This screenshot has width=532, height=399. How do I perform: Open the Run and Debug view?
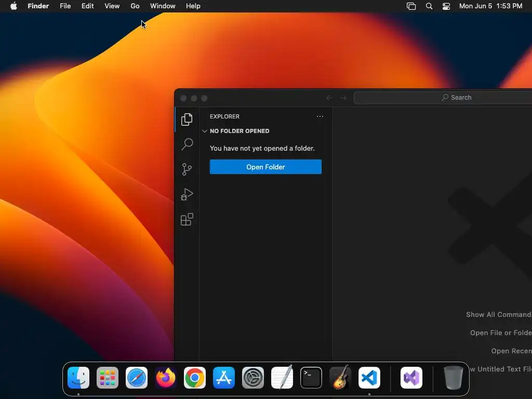[x=187, y=194]
